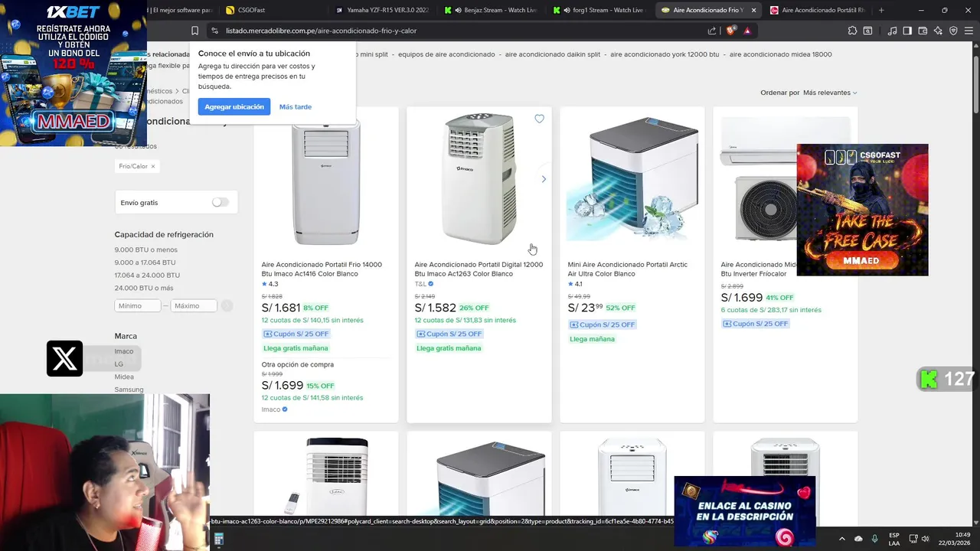Screen dimensions: 980x551
Task: Click the microphone tray icon
Action: (x=874, y=539)
